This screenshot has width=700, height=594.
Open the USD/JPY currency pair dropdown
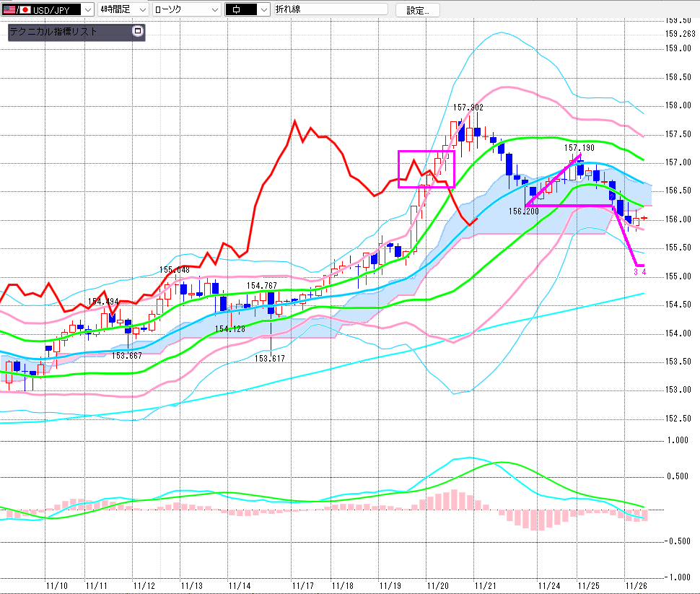(87, 10)
